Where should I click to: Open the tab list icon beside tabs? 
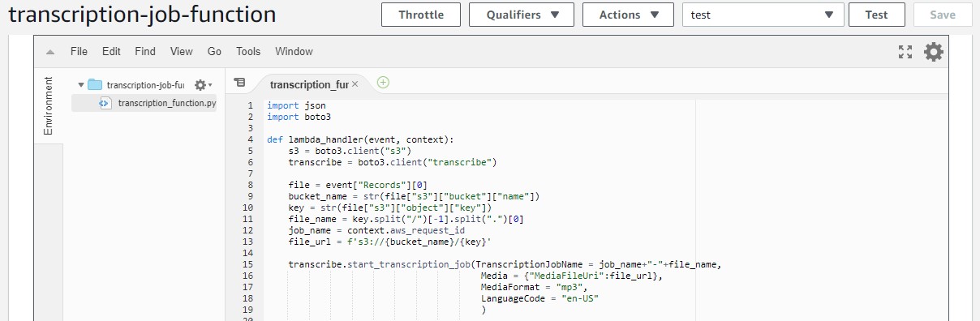[x=239, y=83]
